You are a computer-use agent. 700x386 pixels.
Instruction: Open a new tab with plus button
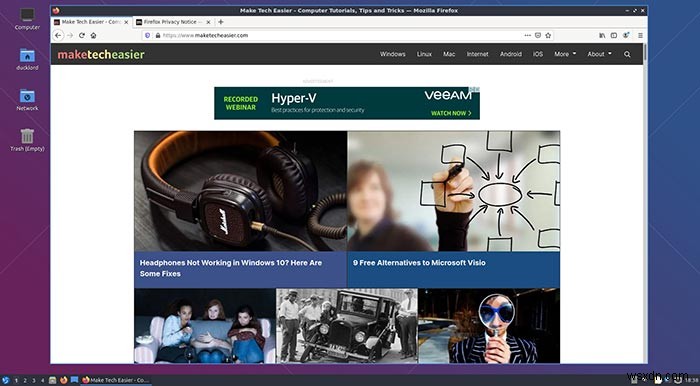(x=221, y=21)
